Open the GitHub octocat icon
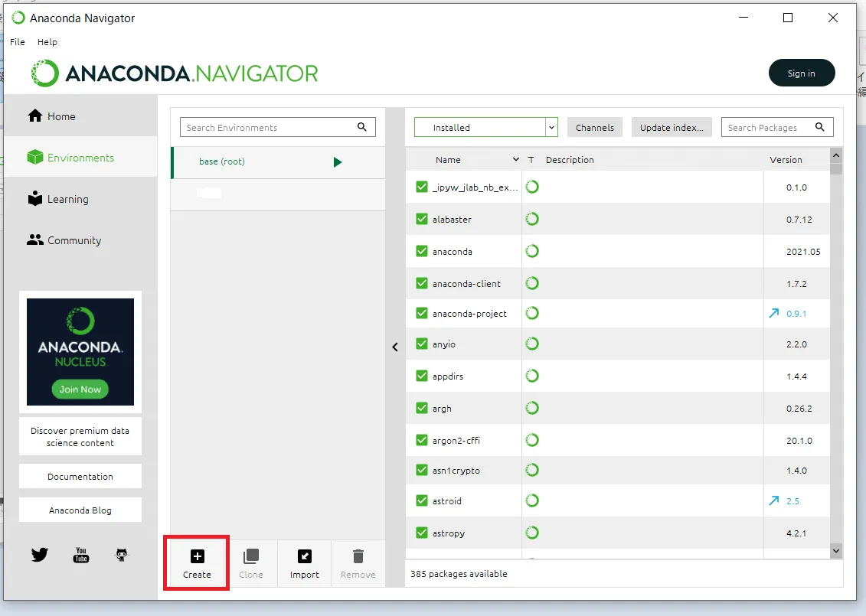The image size is (866, 616). click(122, 555)
